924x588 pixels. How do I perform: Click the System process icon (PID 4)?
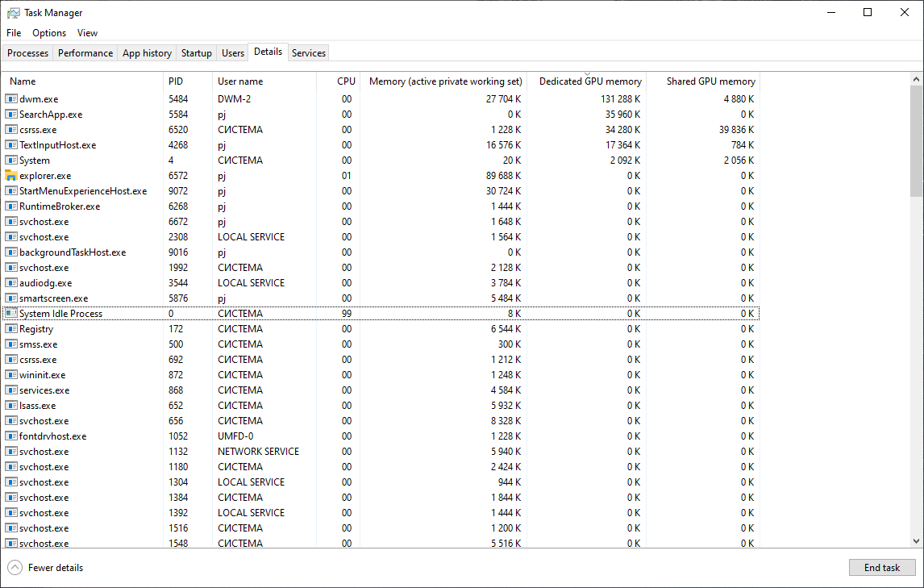(11, 160)
